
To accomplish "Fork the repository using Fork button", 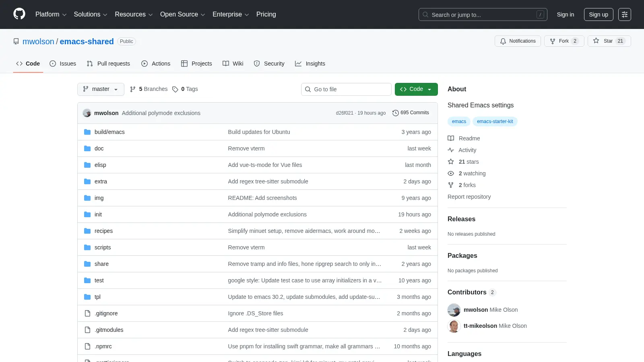I will [564, 41].
